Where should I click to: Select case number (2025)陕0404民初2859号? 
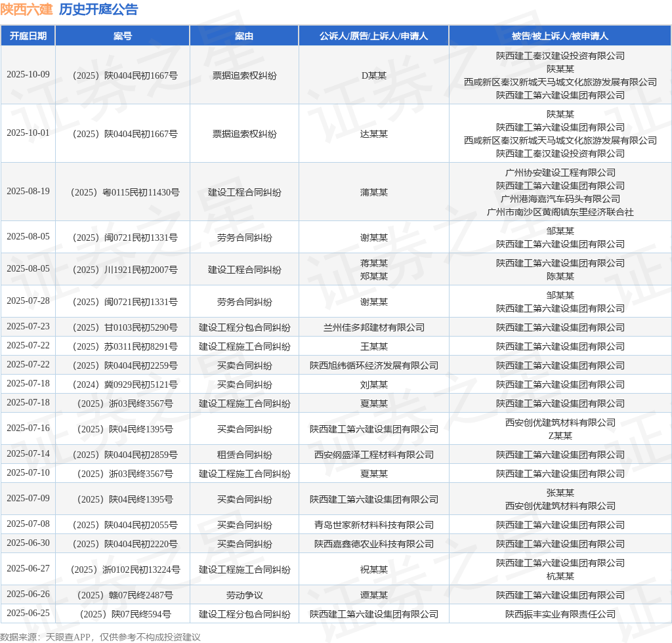[x=125, y=455]
